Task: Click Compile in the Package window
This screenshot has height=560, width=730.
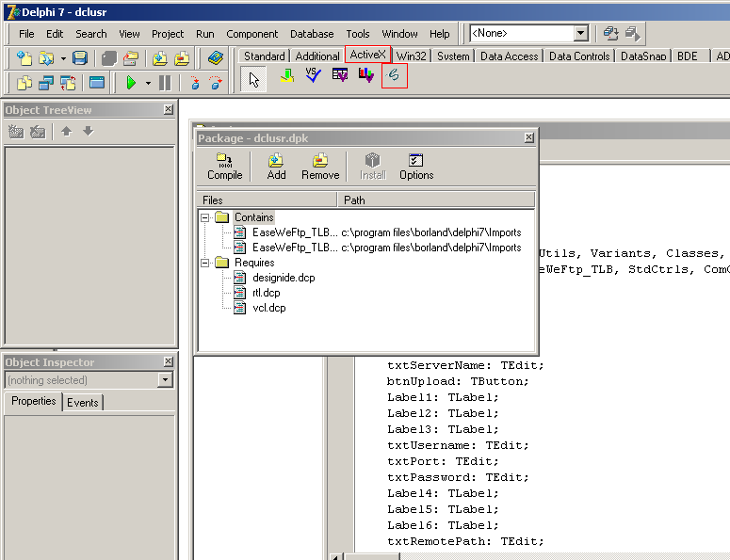Action: point(225,167)
